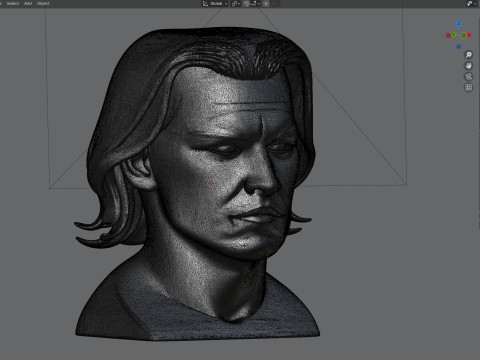Open the pivot point dropdown
Image resolution: width=480 pixels, height=360 pixels.
pos(236,4)
